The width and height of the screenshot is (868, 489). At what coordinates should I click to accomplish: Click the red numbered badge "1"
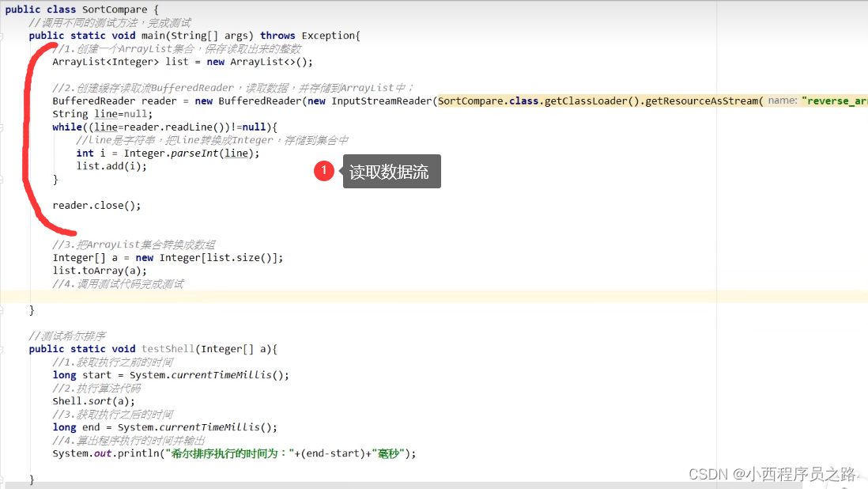pos(324,171)
